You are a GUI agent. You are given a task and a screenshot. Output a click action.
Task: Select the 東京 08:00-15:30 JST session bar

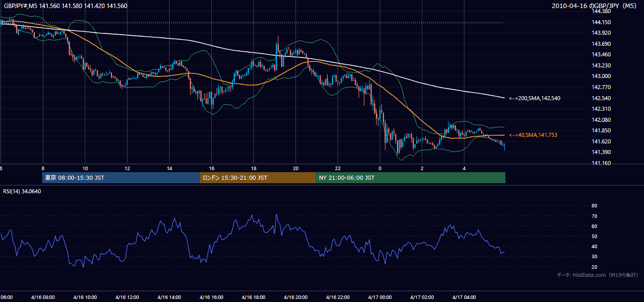121,178
